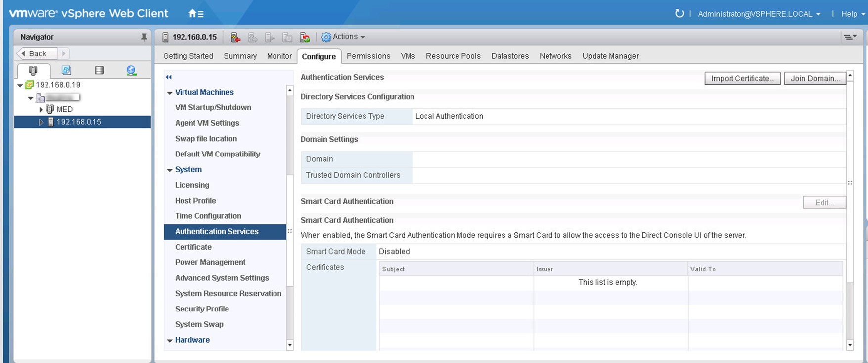868x363 pixels.
Task: Switch to the Summary tab
Action: (x=240, y=56)
